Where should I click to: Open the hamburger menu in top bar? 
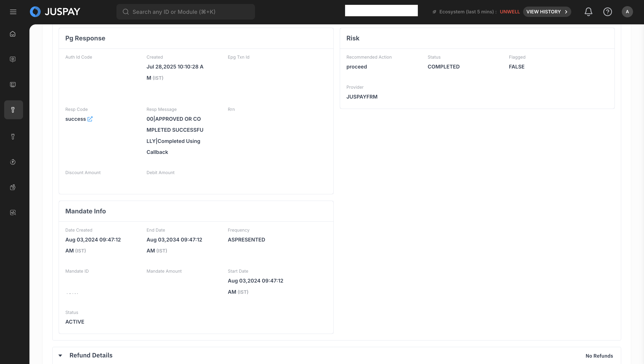point(13,12)
